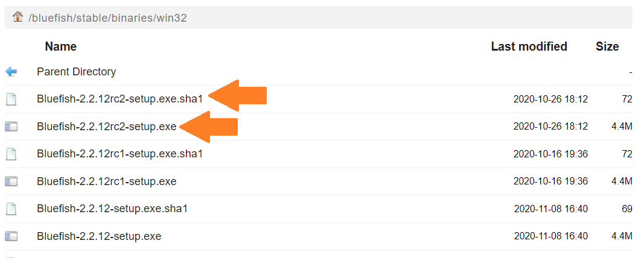Download the Bluefish-2.2.12-setup.exe installer
The width and height of the screenshot is (644, 258).
(x=99, y=236)
